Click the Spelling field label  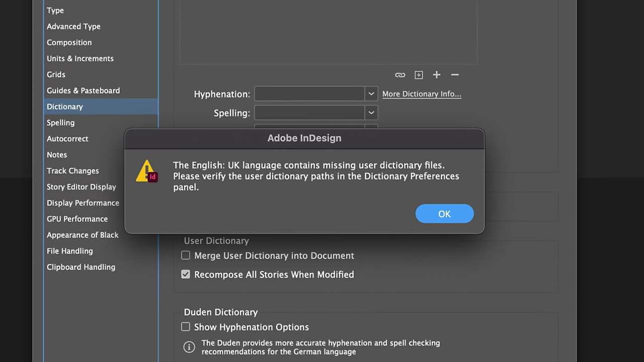tap(232, 113)
